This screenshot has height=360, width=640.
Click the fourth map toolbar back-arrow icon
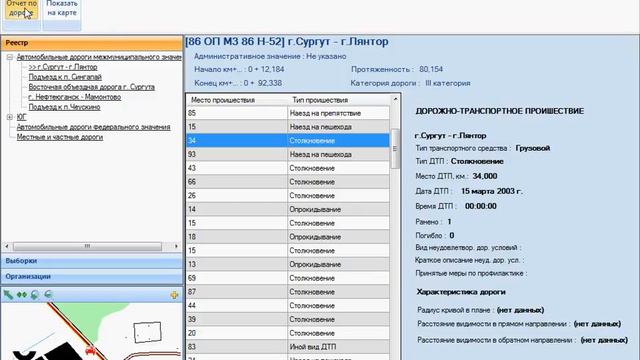48,294
